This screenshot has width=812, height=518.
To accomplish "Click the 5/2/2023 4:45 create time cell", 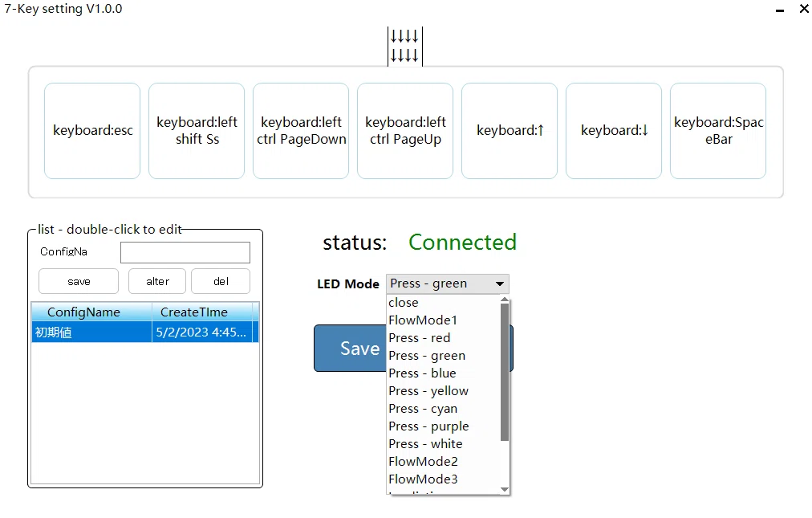I will pyautogui.click(x=202, y=332).
